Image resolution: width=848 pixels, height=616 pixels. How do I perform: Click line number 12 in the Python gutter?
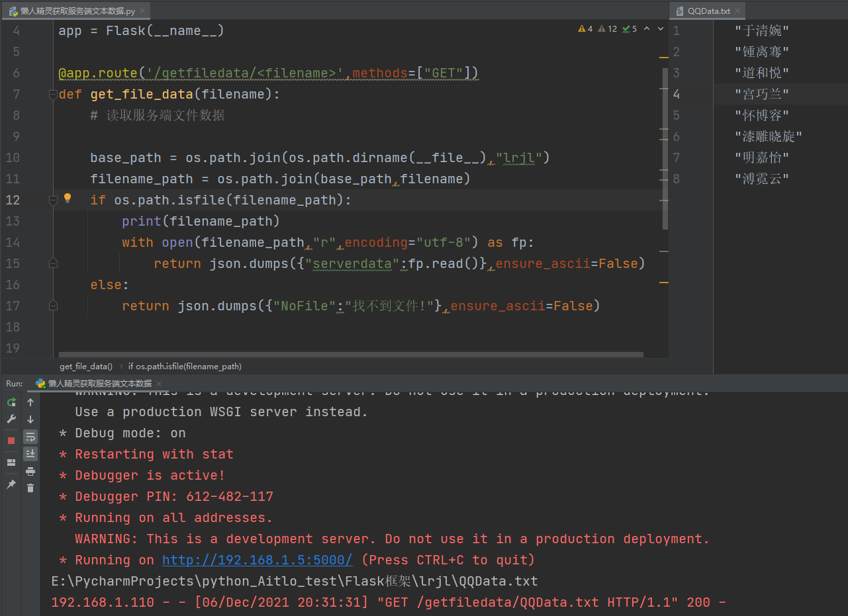pyautogui.click(x=13, y=200)
